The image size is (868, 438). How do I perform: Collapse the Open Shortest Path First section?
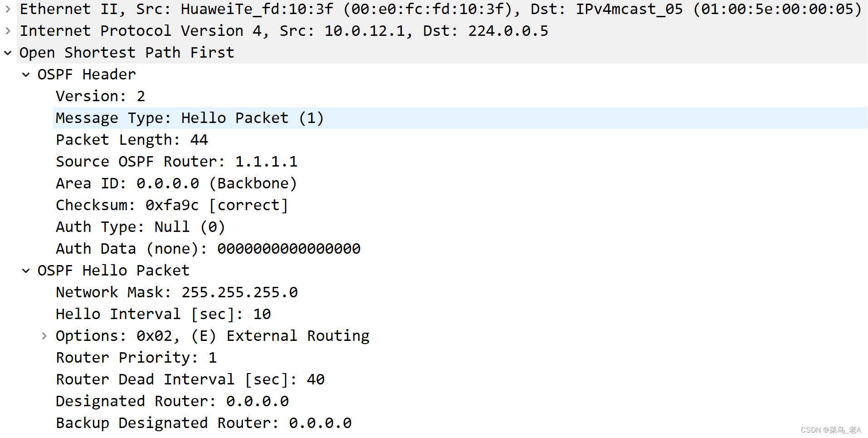coord(7,52)
